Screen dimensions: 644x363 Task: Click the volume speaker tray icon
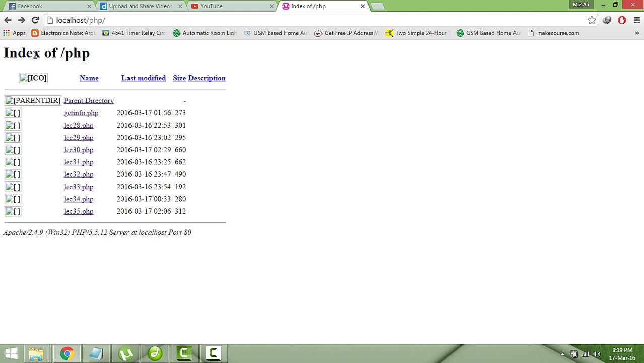[x=597, y=354]
